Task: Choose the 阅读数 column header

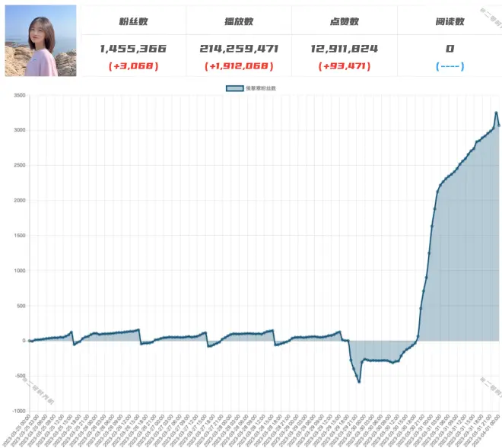Action: click(x=450, y=21)
